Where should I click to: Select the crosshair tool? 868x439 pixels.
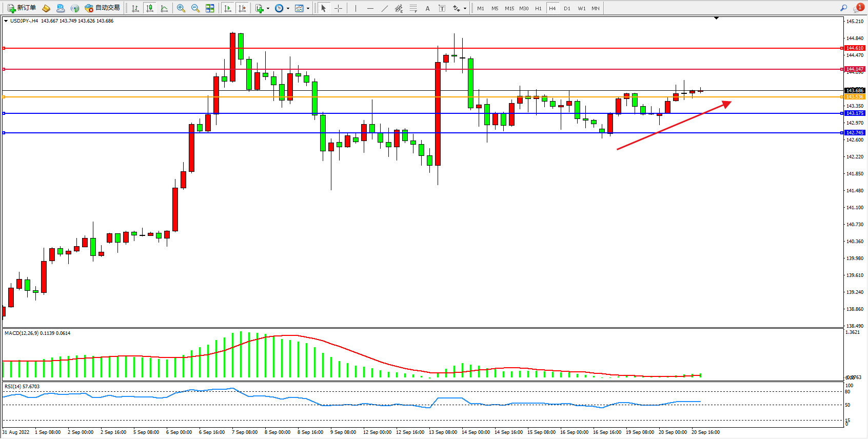pos(338,8)
